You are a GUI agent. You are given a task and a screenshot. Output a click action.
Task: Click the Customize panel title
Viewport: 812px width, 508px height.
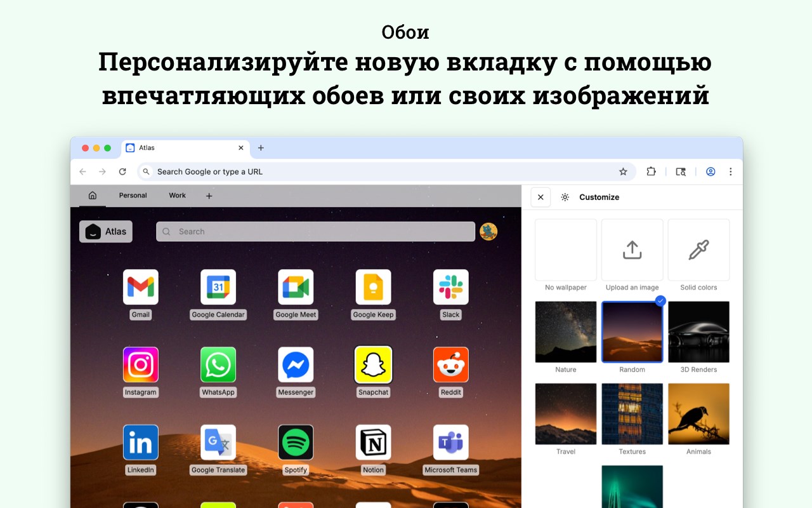pyautogui.click(x=599, y=197)
